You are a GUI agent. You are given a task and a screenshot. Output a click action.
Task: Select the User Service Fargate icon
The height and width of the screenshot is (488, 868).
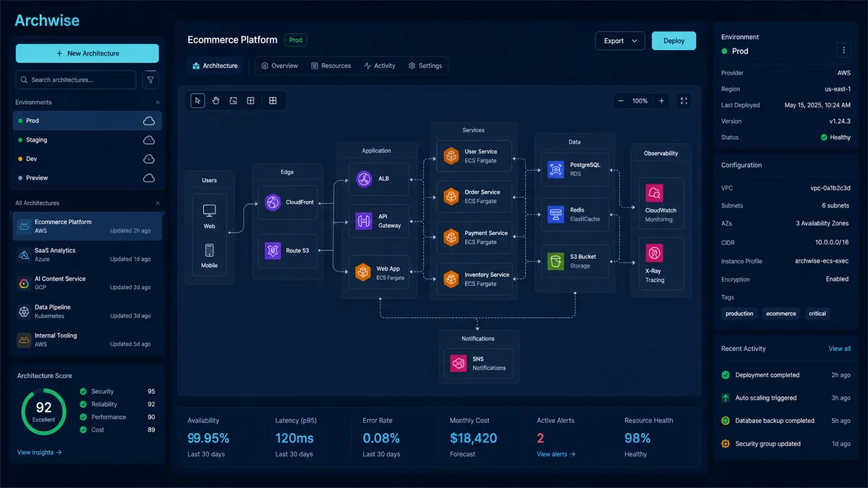coord(451,156)
